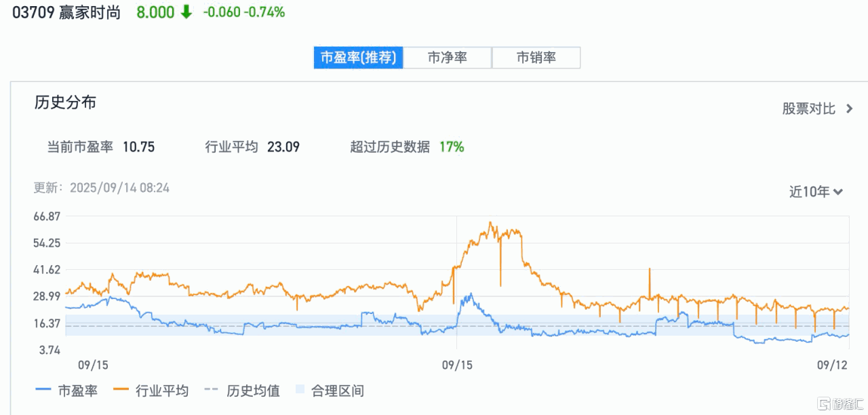Image resolution: width=868 pixels, height=415 pixels.
Task: Click the 54.25 y-axis label
Action: pyautogui.click(x=47, y=243)
